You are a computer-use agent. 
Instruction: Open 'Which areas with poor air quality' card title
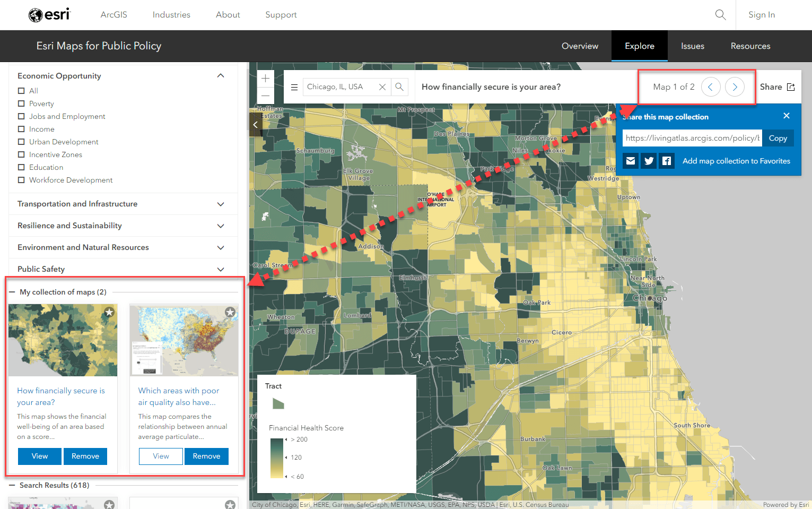point(179,396)
